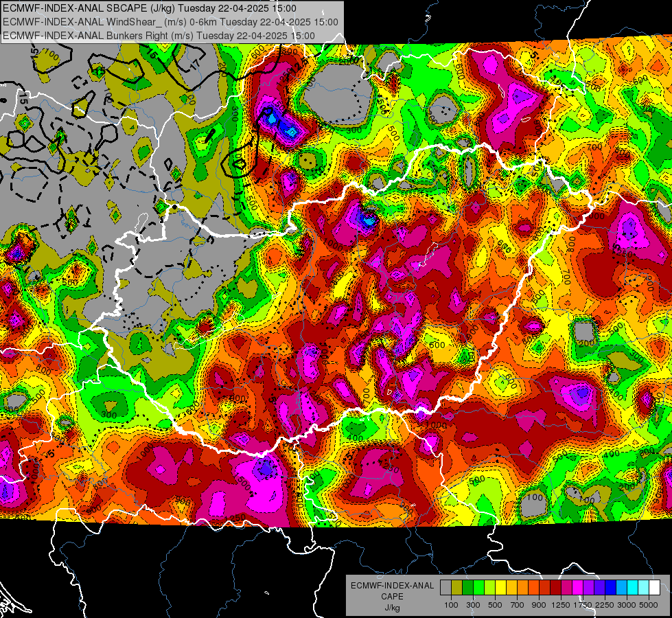Screen dimensions: 672x618
Task: Click the legend tick value 300
Action: (x=473, y=605)
